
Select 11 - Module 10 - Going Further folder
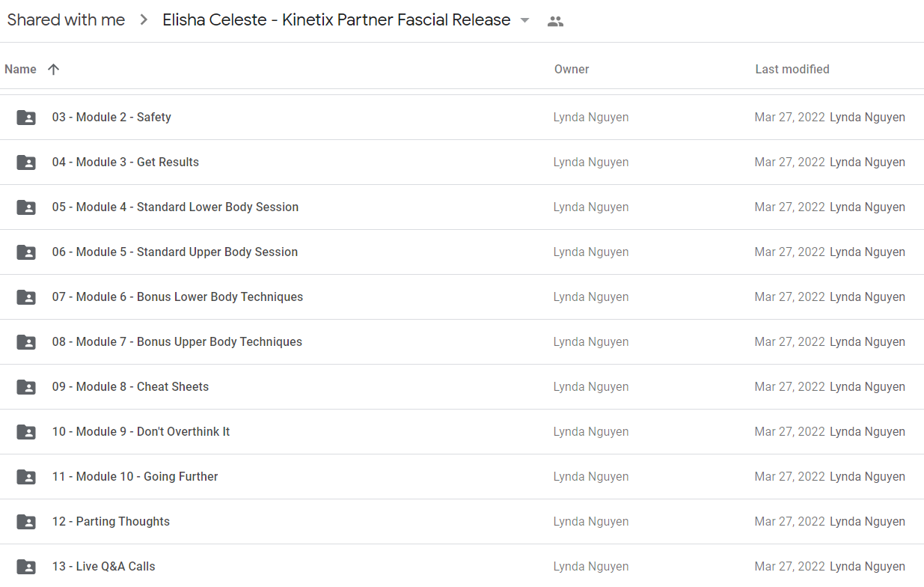[x=462, y=477]
